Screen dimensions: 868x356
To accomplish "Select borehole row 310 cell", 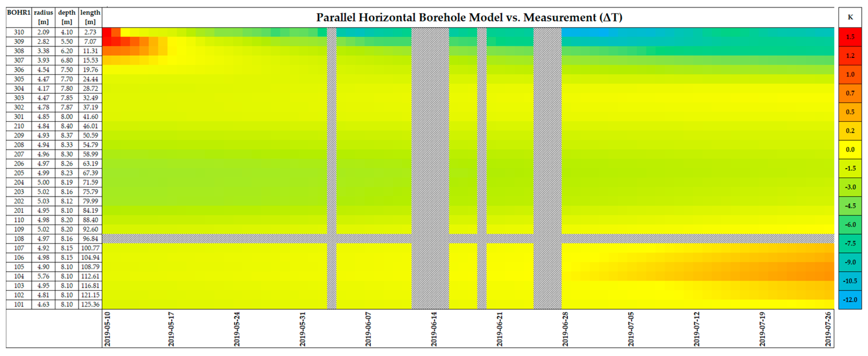I will click(x=19, y=32).
